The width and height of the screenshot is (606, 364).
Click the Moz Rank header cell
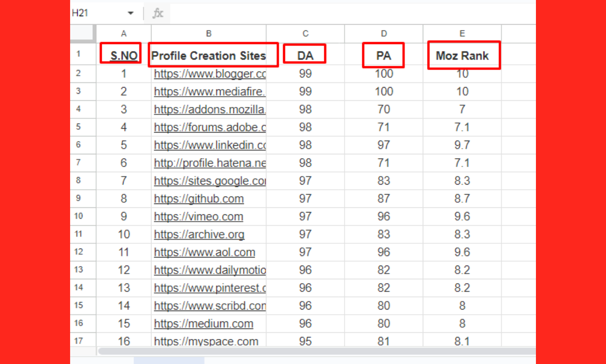click(462, 55)
